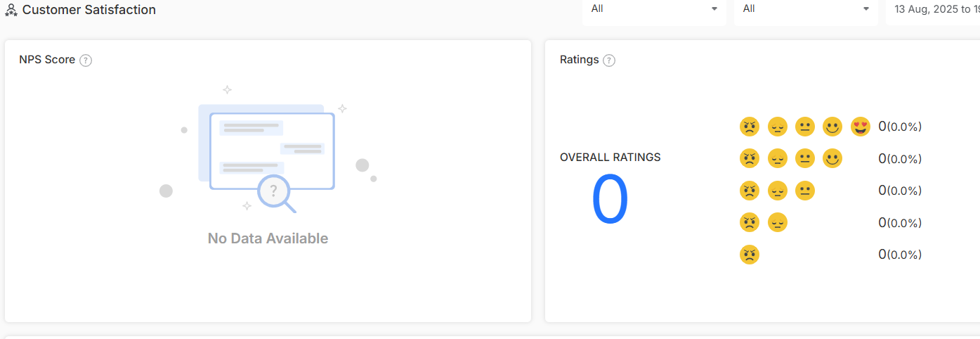Click the 0(0.0%) count on the five-emoji row
This screenshot has width=980, height=339.
tap(900, 127)
